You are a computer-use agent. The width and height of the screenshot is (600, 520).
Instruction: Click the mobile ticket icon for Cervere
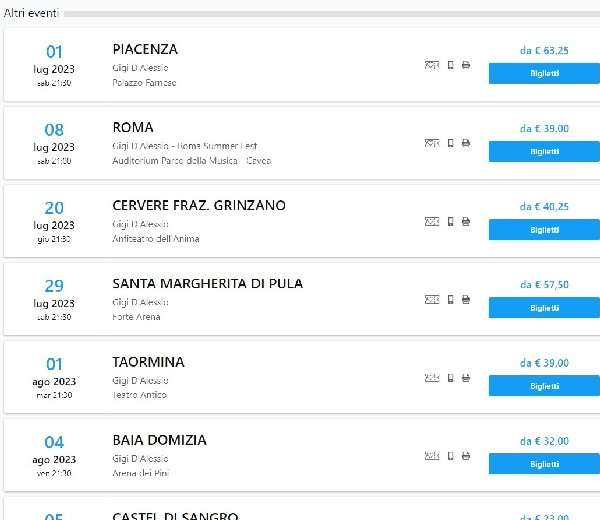point(451,221)
